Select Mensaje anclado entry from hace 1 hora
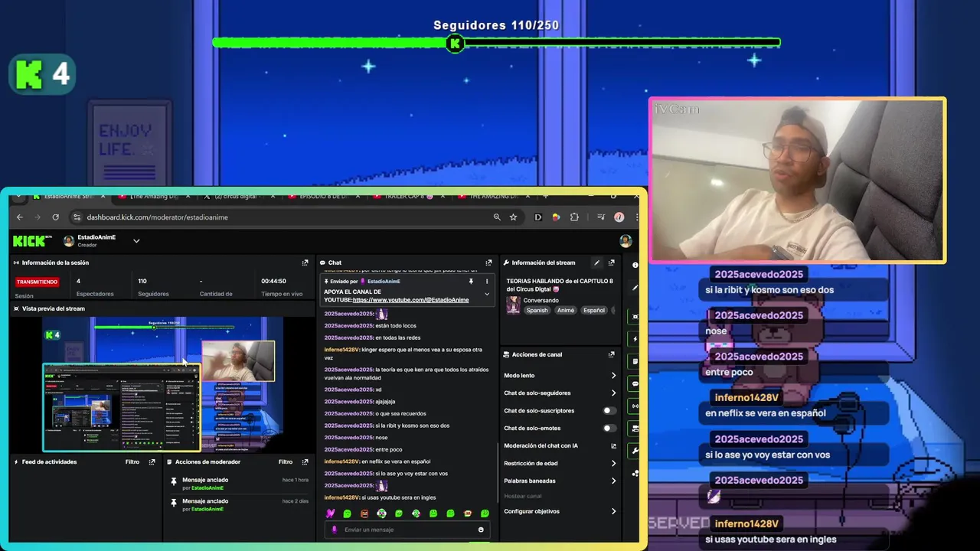This screenshot has height=551, width=980. click(x=239, y=483)
